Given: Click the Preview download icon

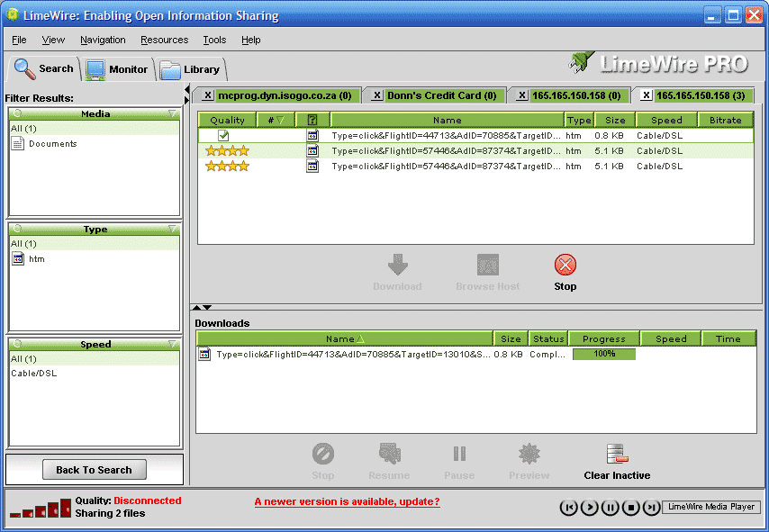Looking at the screenshot, I should pos(529,454).
